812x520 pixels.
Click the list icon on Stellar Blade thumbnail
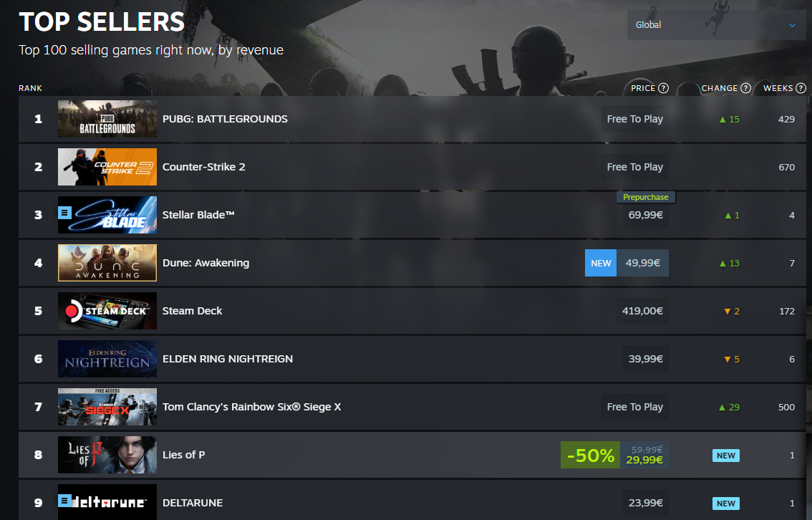click(64, 212)
